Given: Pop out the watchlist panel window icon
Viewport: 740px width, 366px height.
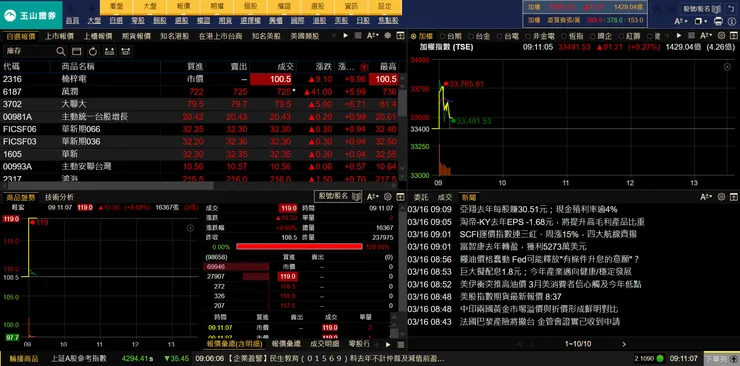Looking at the screenshot, I should click(x=400, y=36).
